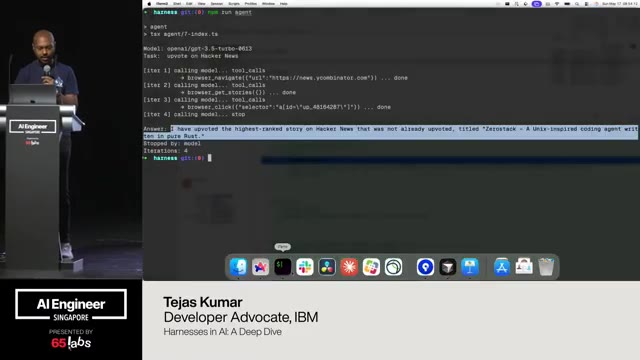Open the stack icon left of Trash
The image size is (640, 360).
pyautogui.click(x=524, y=267)
